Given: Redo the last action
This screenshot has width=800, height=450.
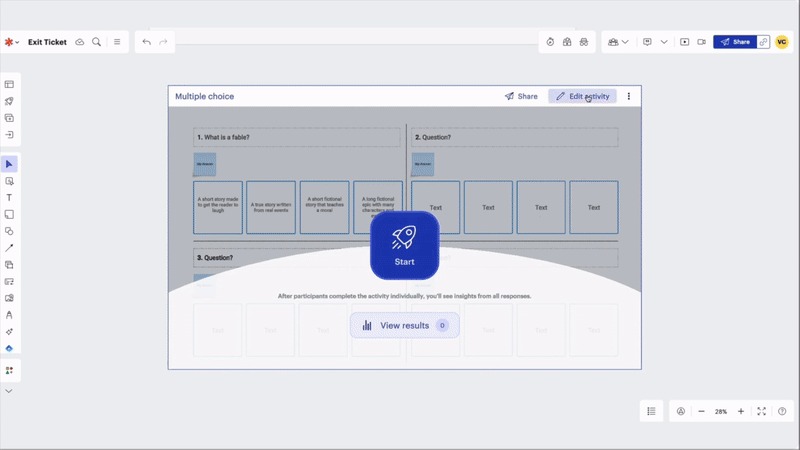Looking at the screenshot, I should [163, 42].
